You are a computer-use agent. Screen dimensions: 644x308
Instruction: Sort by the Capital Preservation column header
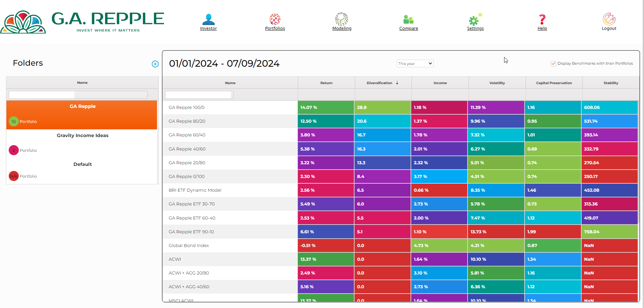(554, 83)
